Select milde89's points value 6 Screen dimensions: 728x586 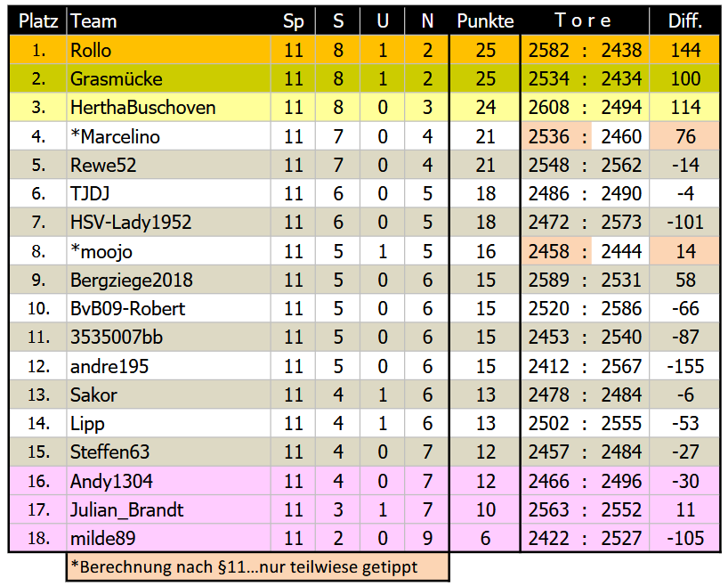[x=485, y=539]
